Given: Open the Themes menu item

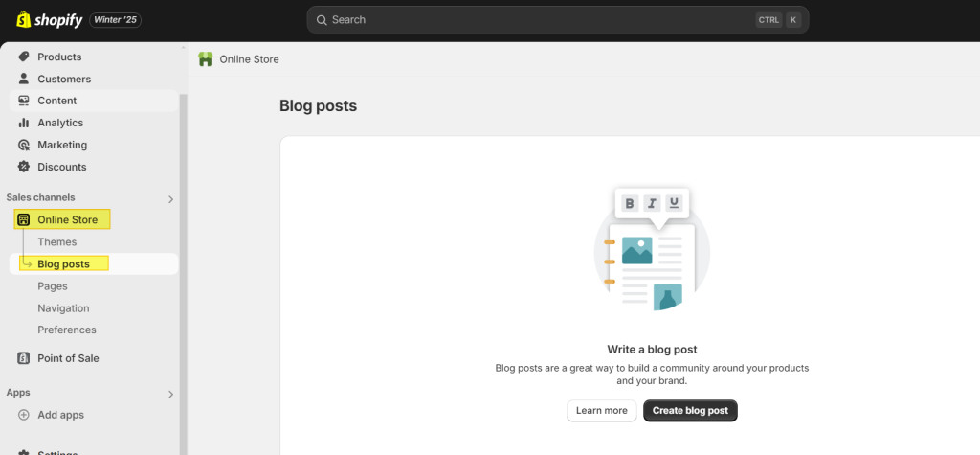Looking at the screenshot, I should (56, 242).
